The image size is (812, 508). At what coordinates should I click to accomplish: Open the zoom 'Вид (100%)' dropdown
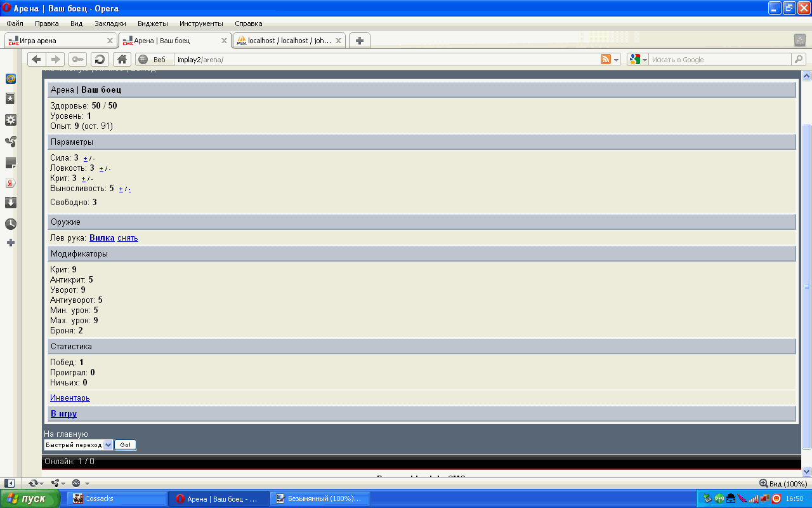783,483
